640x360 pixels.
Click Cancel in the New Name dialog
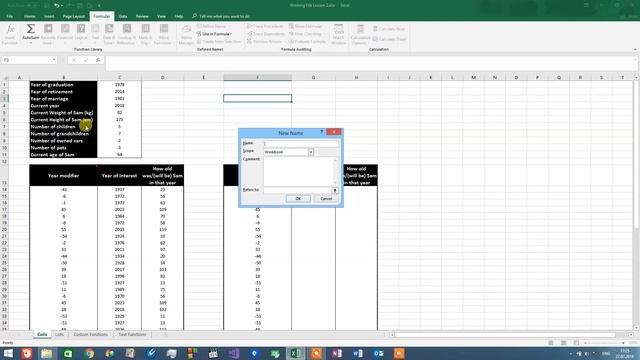pyautogui.click(x=326, y=199)
